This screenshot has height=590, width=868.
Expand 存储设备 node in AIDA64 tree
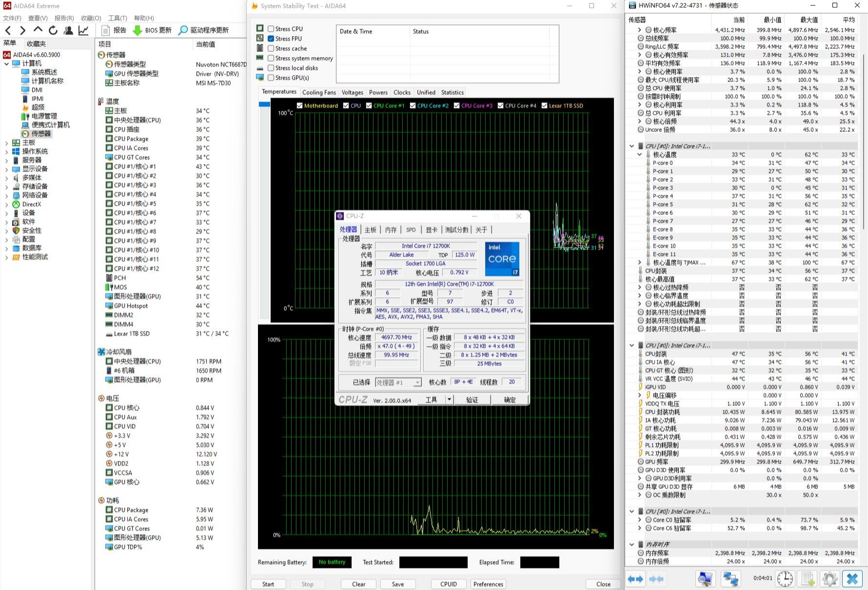click(7, 187)
